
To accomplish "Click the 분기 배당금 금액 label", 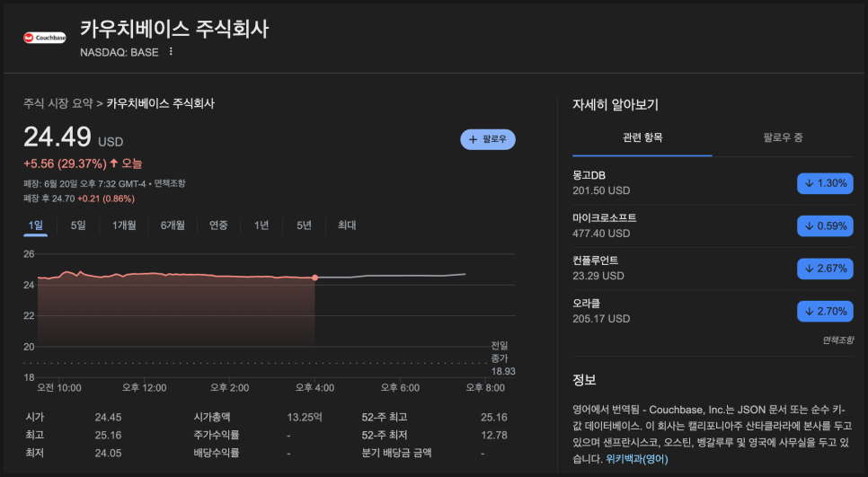I will coord(396,454).
